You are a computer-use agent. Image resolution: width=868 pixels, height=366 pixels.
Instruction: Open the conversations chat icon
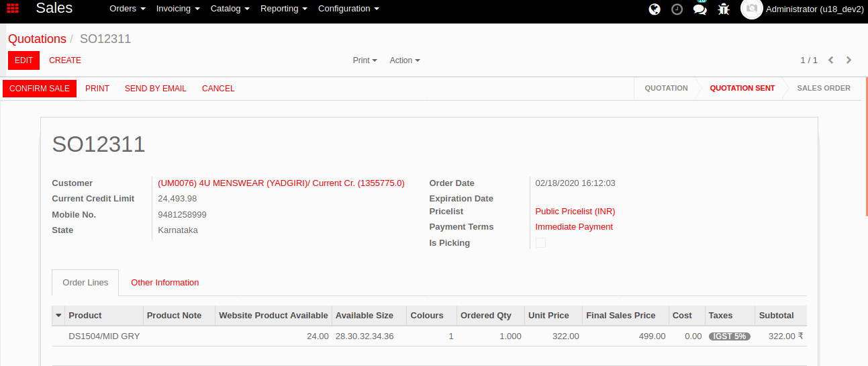point(700,9)
